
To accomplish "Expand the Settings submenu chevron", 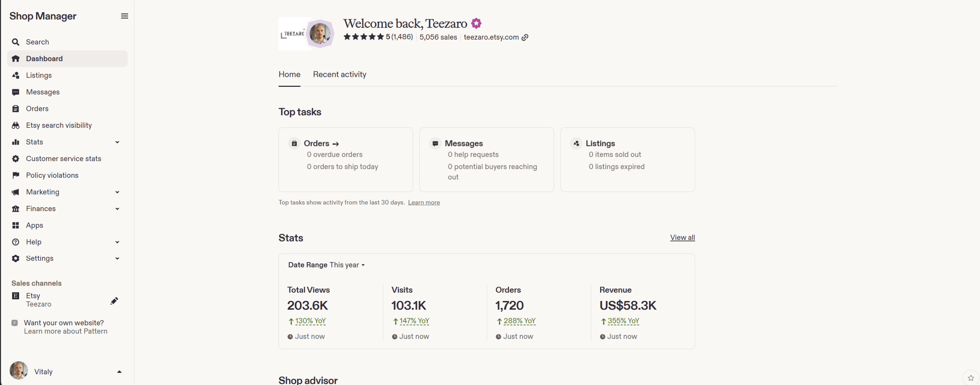I will point(117,259).
